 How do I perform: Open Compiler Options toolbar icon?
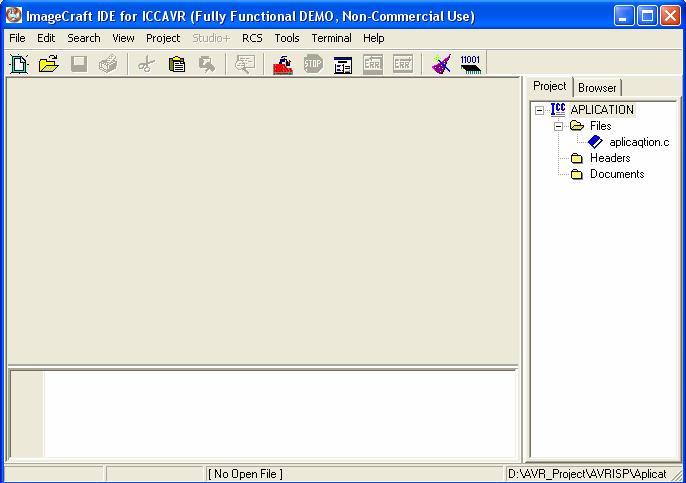(343, 64)
